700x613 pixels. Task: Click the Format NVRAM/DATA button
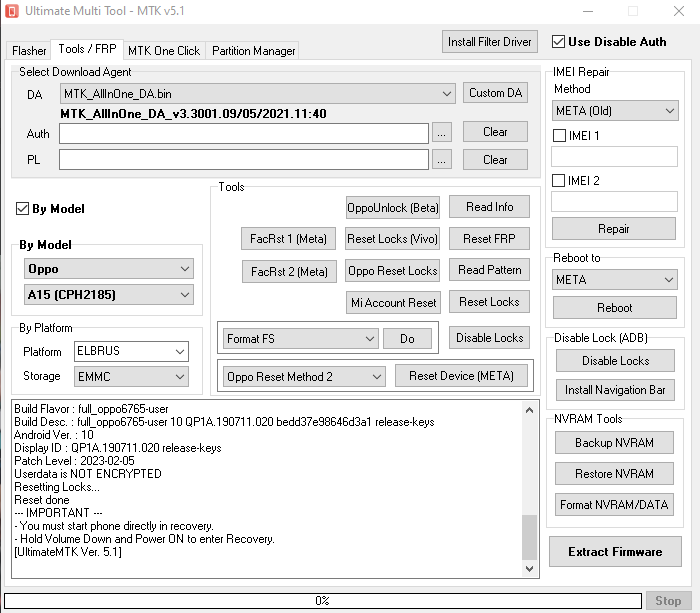pos(614,505)
